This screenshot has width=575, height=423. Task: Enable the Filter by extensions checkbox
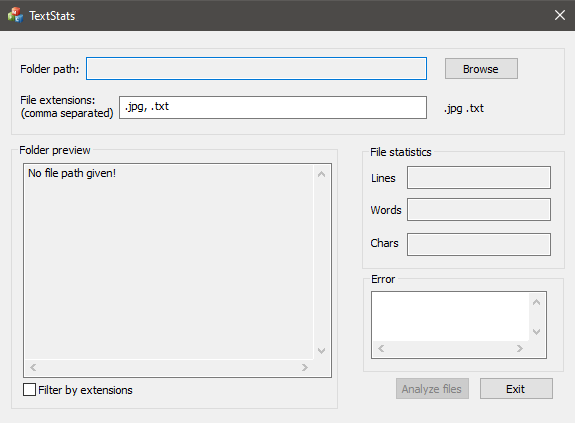[x=29, y=390]
